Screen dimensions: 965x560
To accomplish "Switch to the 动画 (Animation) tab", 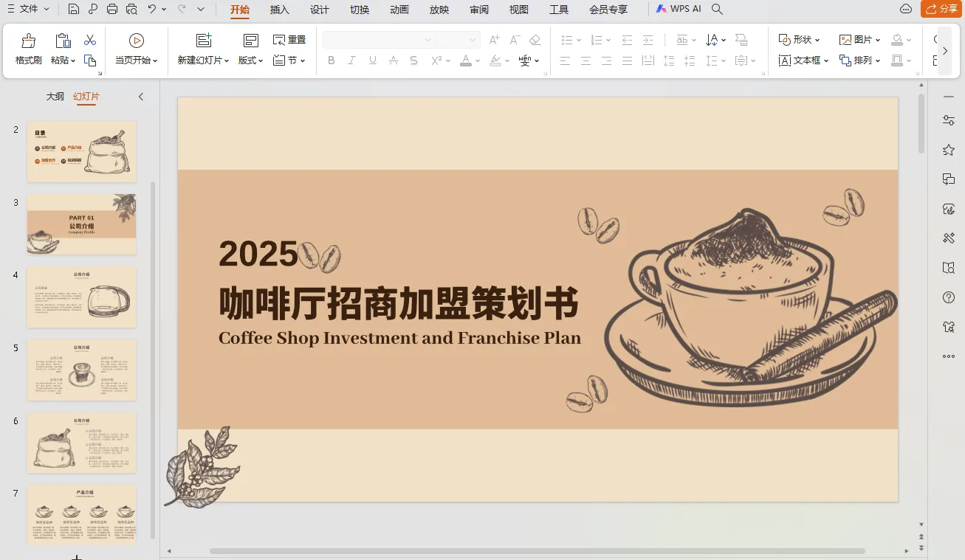I will [x=399, y=10].
